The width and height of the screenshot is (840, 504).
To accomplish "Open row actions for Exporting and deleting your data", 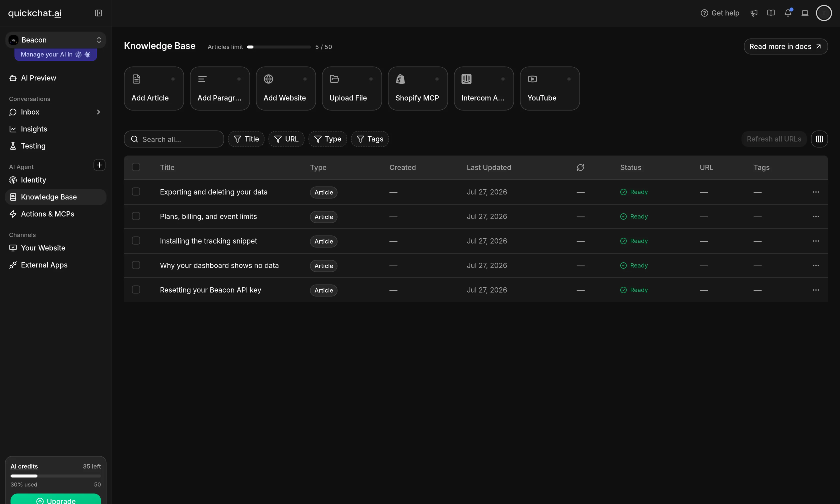I will point(816,192).
